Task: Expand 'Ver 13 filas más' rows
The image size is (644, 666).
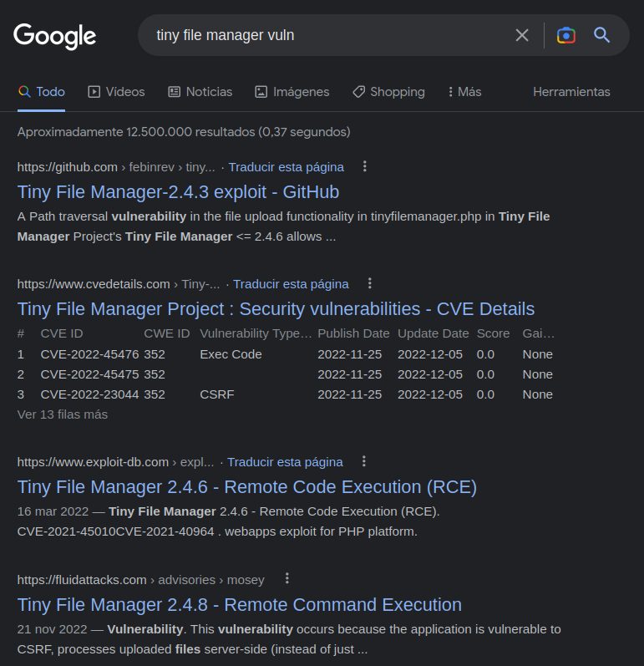Action: coord(63,414)
